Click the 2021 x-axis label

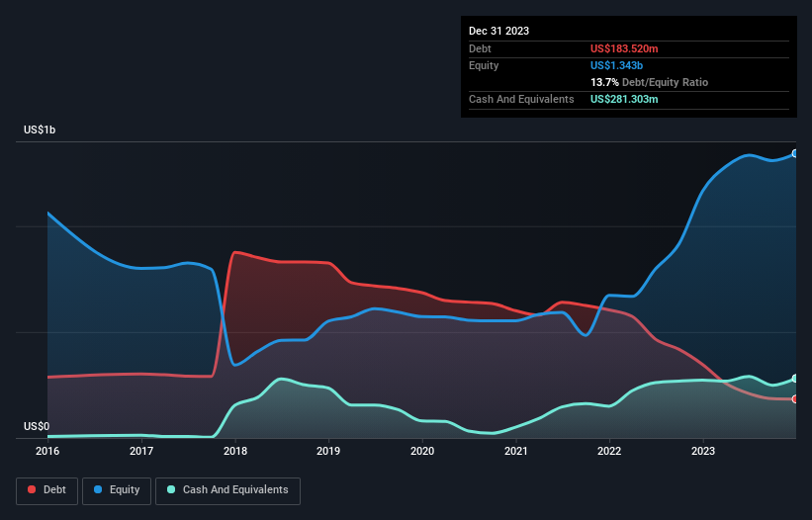click(516, 451)
